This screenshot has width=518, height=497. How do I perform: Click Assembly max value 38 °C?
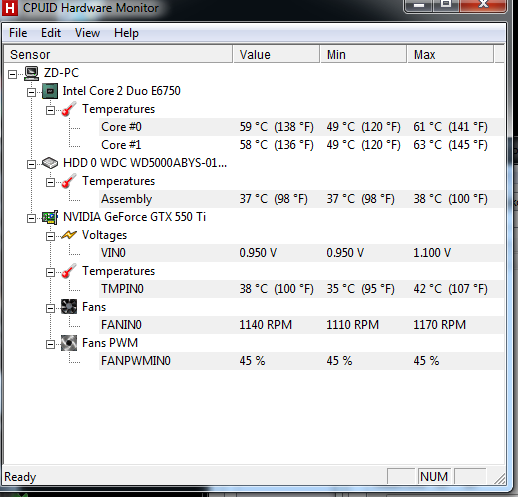(450, 199)
